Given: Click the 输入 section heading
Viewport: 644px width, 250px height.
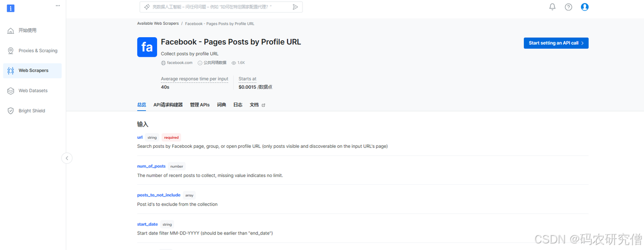Looking at the screenshot, I should 142,124.
